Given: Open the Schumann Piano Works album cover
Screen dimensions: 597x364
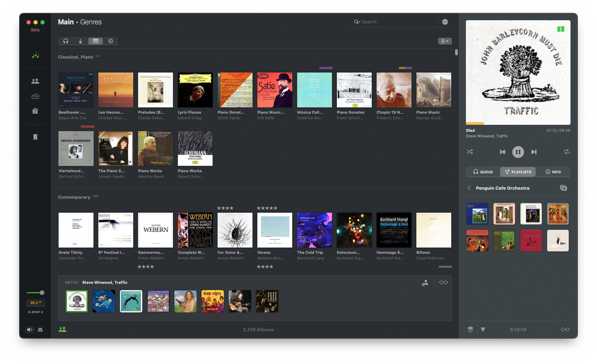Looking at the screenshot, I should pyautogui.click(x=195, y=149).
